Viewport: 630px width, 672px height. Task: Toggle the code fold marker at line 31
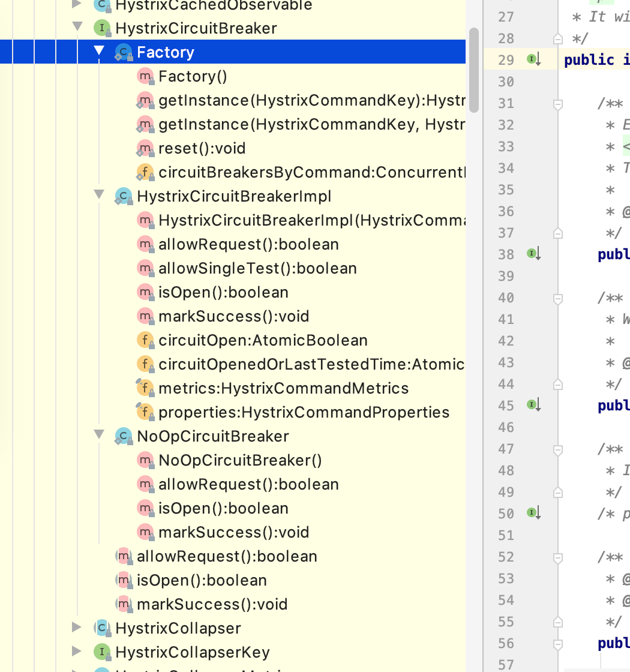(558, 104)
